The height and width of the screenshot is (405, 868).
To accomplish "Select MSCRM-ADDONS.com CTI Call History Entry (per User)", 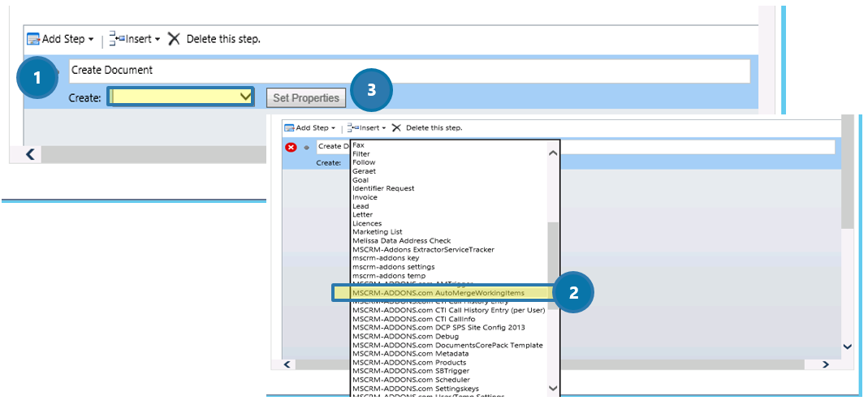I will pyautogui.click(x=448, y=310).
